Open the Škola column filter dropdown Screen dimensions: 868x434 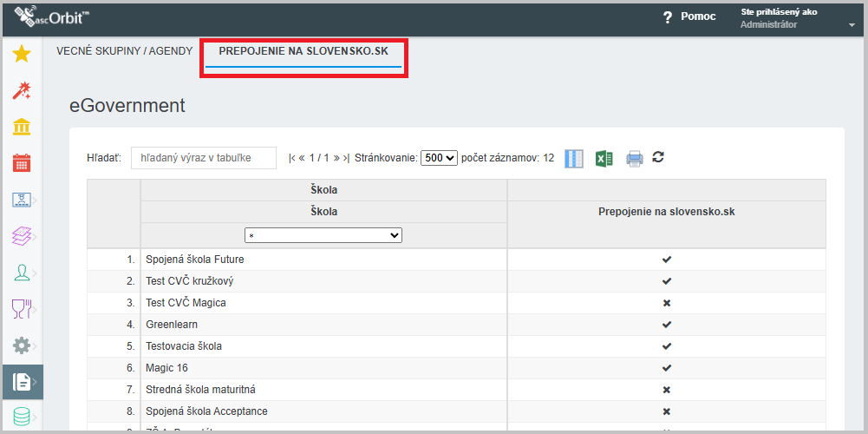(x=323, y=235)
